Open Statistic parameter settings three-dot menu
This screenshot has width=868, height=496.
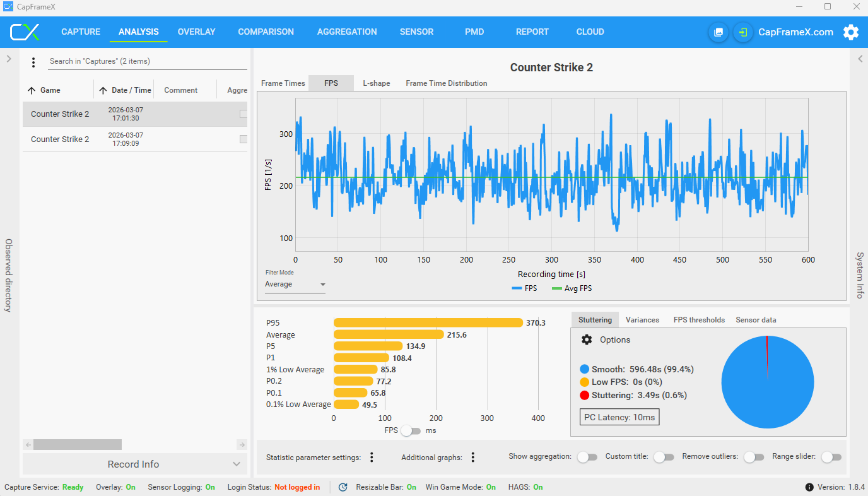point(372,458)
